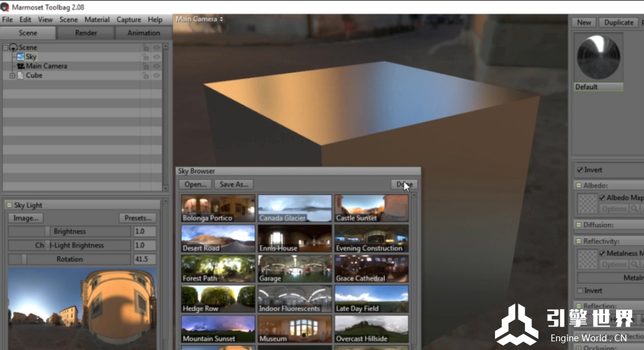Click the Scene root icon in the outliner
The height and width of the screenshot is (350, 644).
pyautogui.click(x=13, y=48)
